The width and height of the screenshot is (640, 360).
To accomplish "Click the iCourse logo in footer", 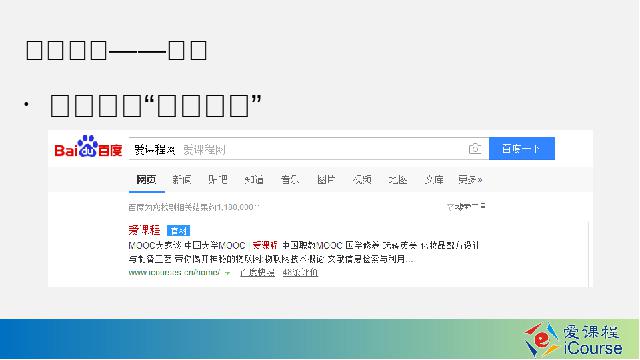I will pos(573,340).
